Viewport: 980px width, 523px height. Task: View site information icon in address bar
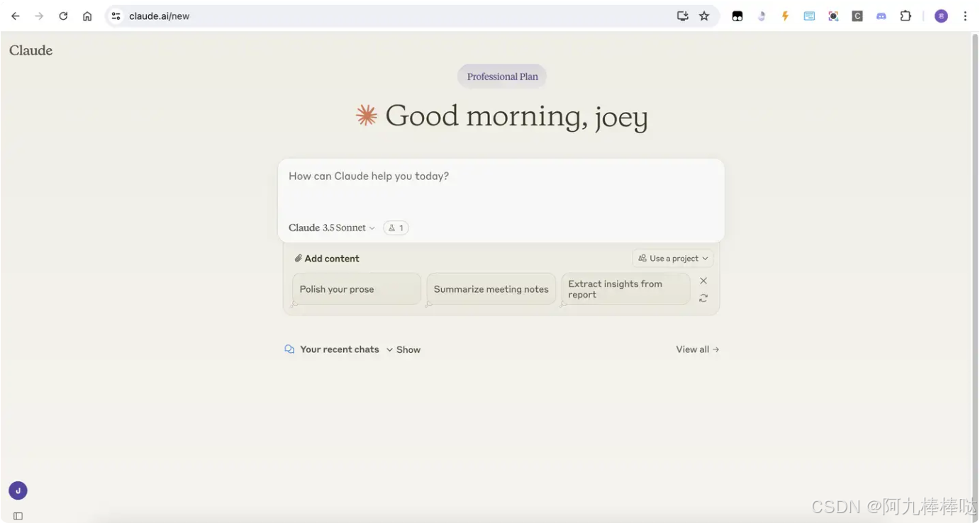116,16
